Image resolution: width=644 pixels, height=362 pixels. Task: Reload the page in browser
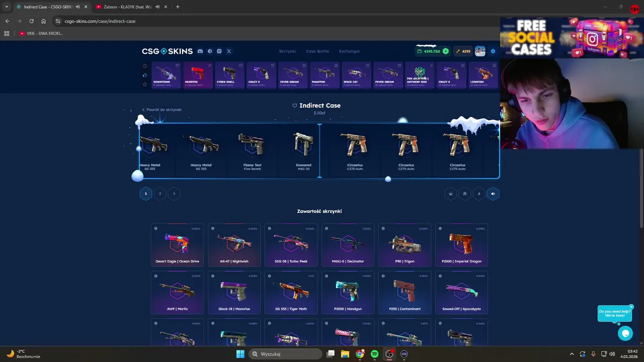click(31, 21)
